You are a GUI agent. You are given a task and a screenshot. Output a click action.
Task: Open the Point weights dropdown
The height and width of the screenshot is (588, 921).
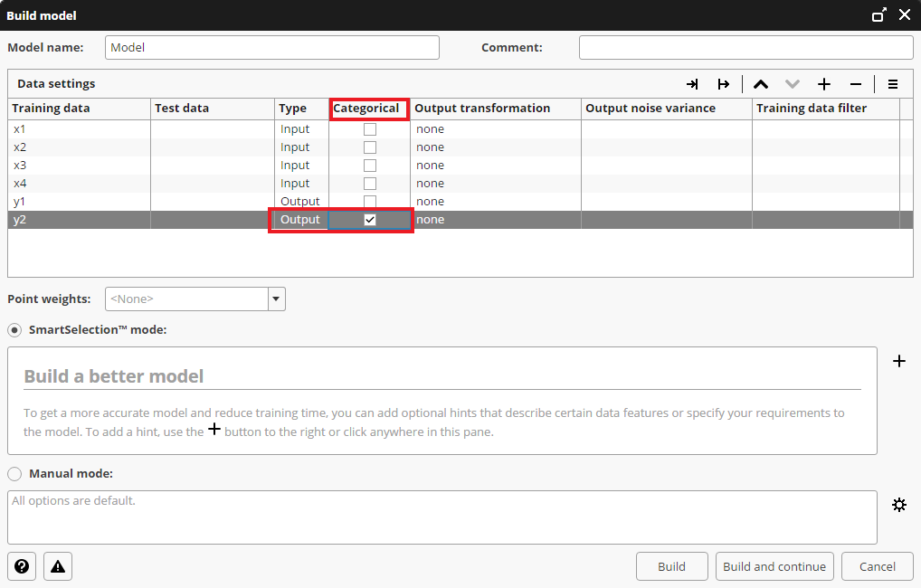pos(277,299)
